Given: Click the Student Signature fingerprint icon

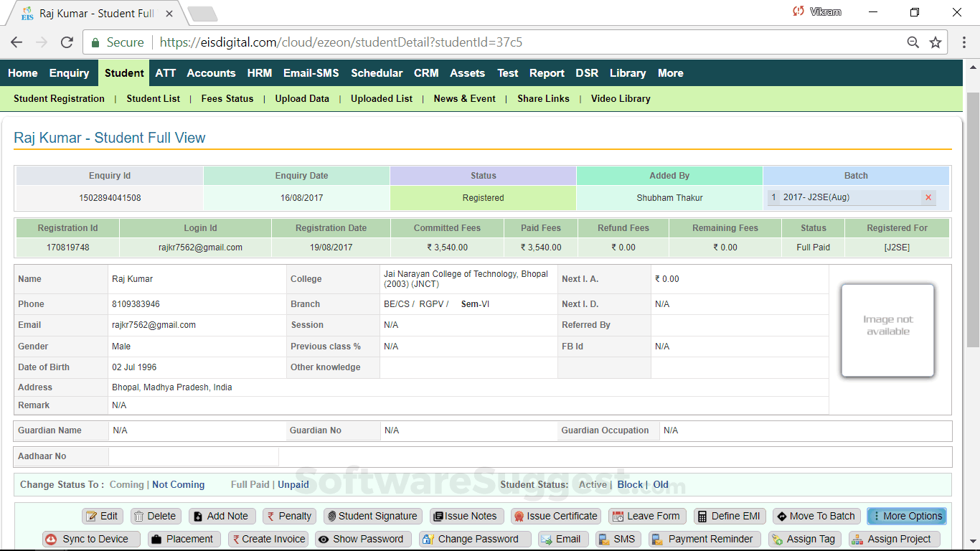Looking at the screenshot, I should (331, 517).
